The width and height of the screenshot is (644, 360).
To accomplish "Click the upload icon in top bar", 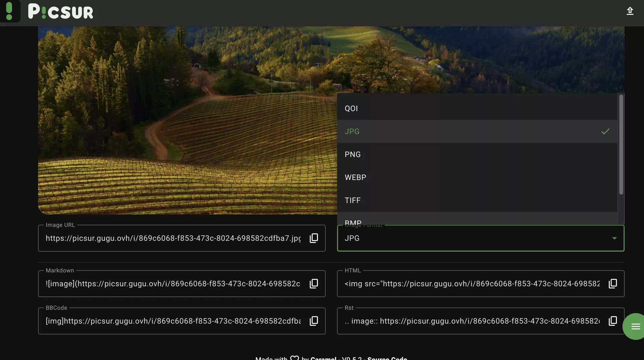I will tap(630, 11).
